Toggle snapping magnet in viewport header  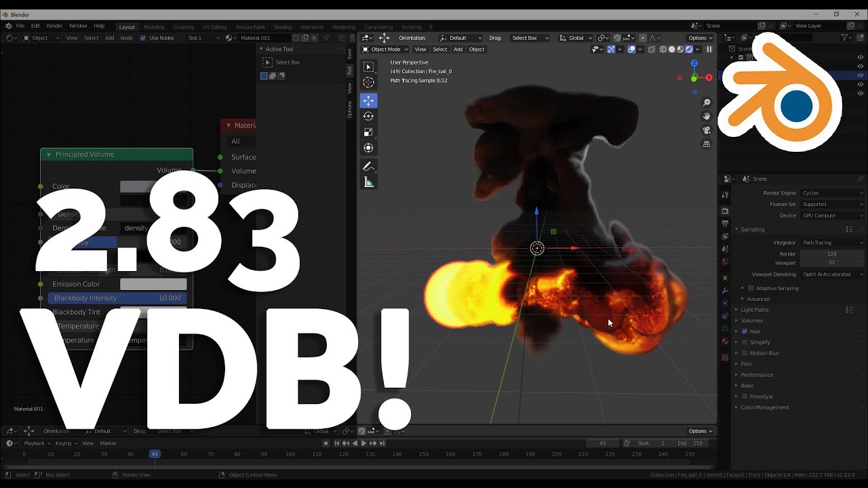tap(617, 38)
